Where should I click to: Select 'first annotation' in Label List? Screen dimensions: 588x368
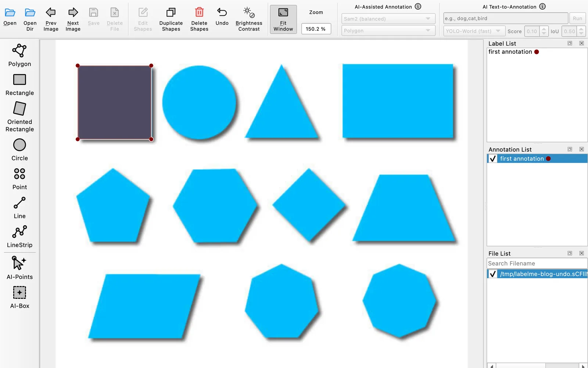513,52
